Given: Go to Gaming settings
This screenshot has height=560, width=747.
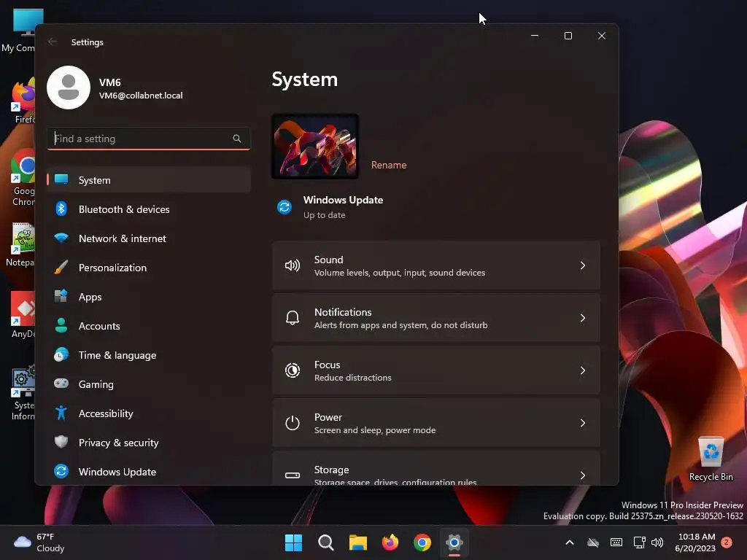Looking at the screenshot, I should click(149, 384).
